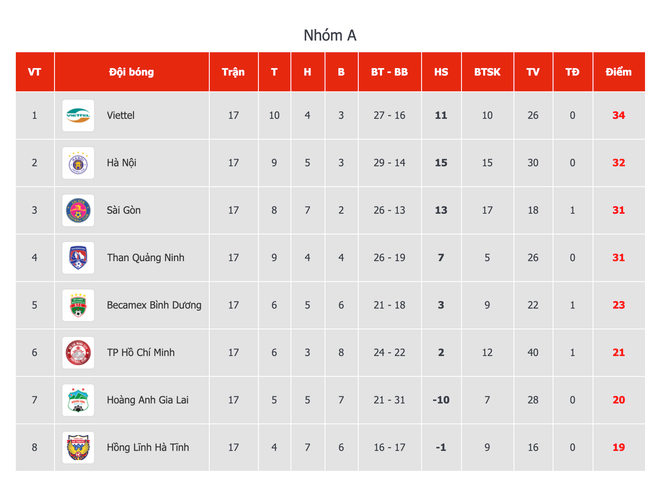Click Viettel's 34 points value

(618, 116)
